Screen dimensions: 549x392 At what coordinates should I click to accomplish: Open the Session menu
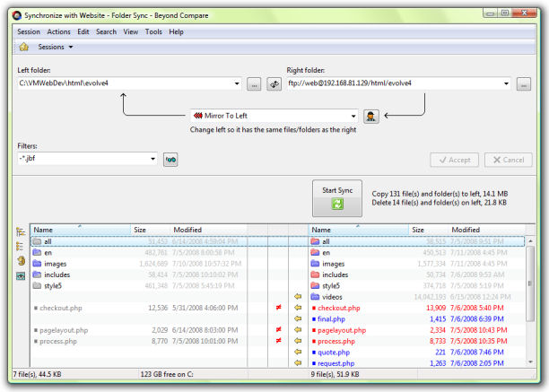[29, 32]
